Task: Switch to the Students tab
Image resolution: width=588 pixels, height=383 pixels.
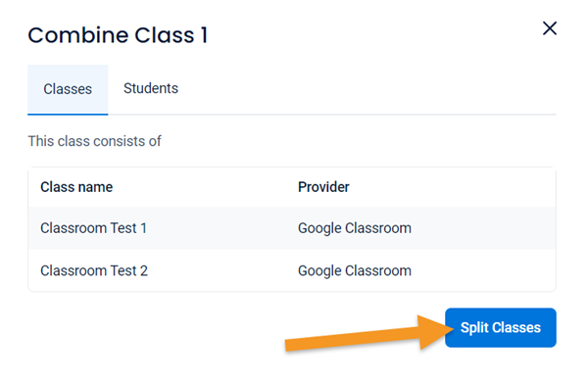Action: click(151, 88)
